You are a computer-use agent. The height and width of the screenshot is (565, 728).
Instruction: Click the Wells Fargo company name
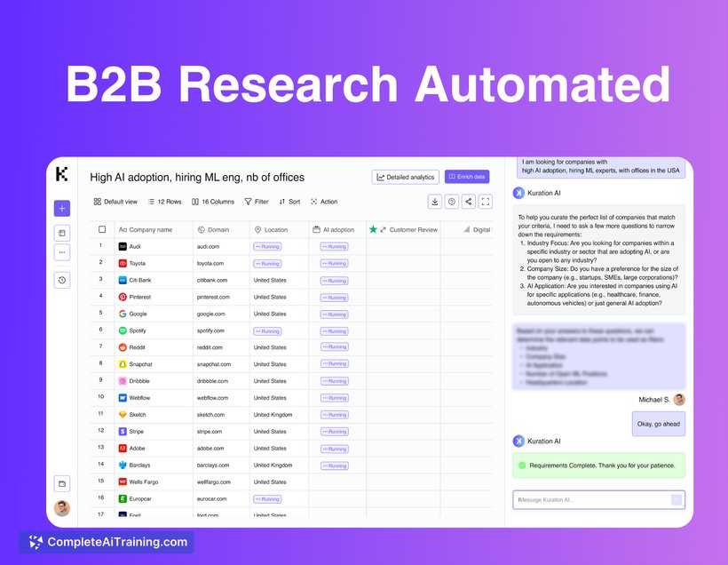coord(144,481)
